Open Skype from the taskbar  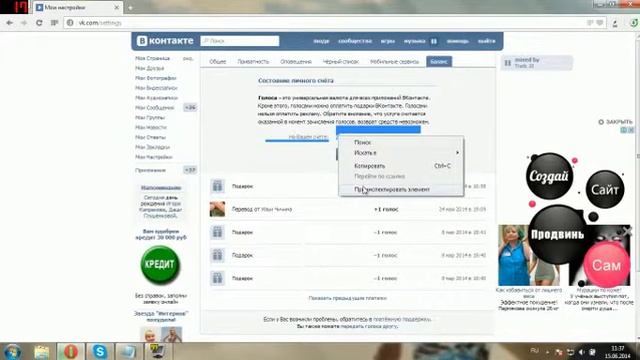click(x=100, y=351)
